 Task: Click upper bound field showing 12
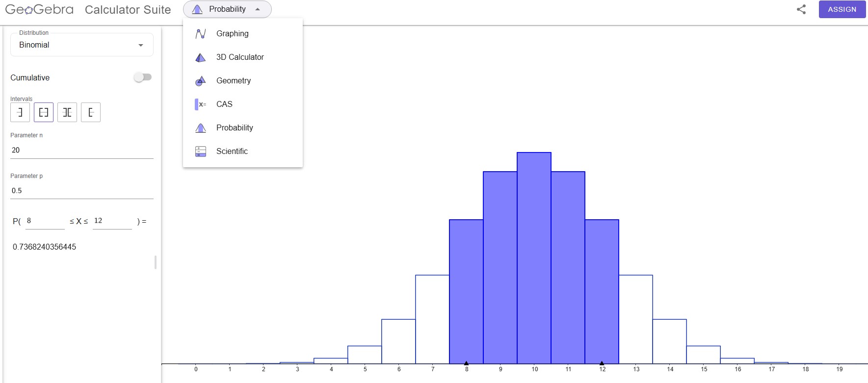coord(112,221)
